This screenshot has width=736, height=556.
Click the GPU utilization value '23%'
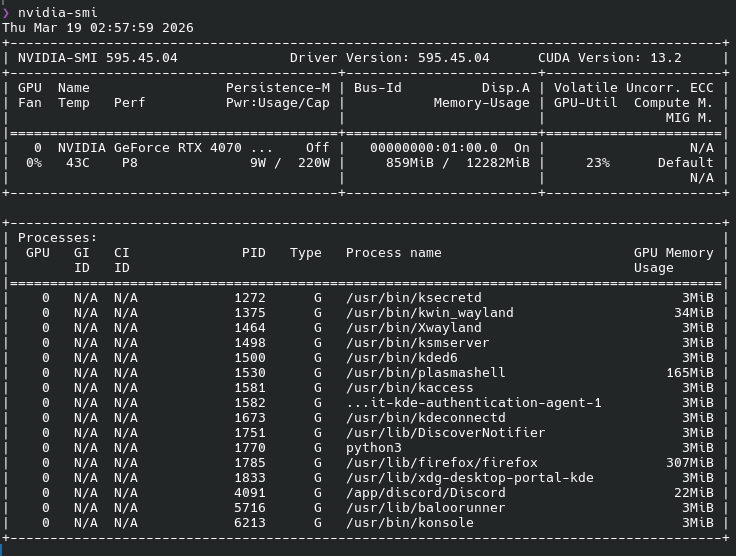(x=598, y=163)
